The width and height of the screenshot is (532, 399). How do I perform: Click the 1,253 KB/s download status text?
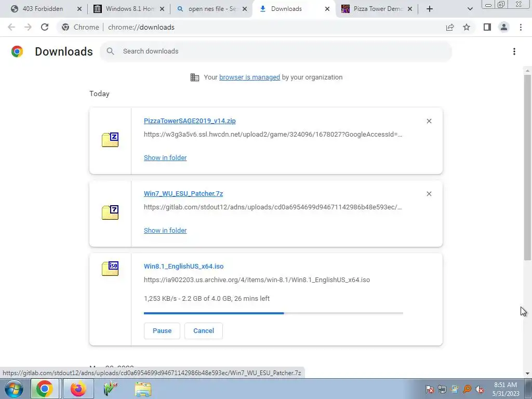tap(207, 299)
